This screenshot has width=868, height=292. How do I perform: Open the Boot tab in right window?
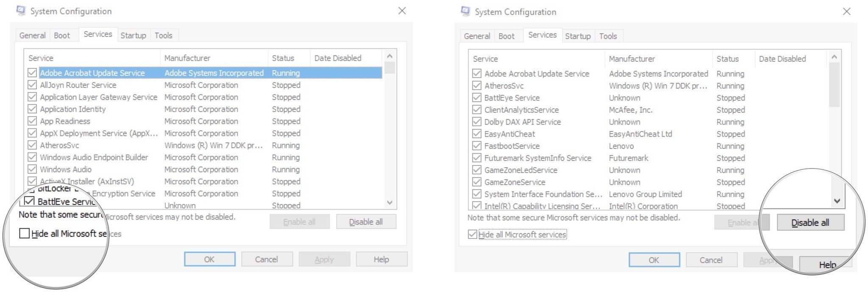(506, 36)
